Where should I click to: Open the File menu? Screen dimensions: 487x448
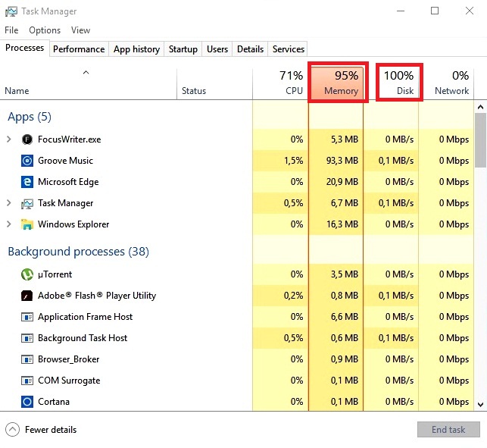tap(11, 30)
